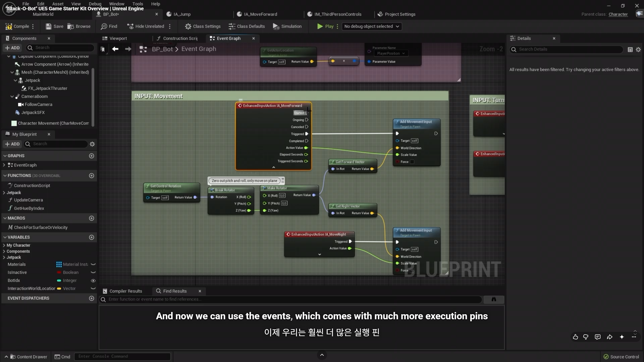Viewport: 644px width, 362px height.
Task: Click Find Results search field
Action: 291,299
